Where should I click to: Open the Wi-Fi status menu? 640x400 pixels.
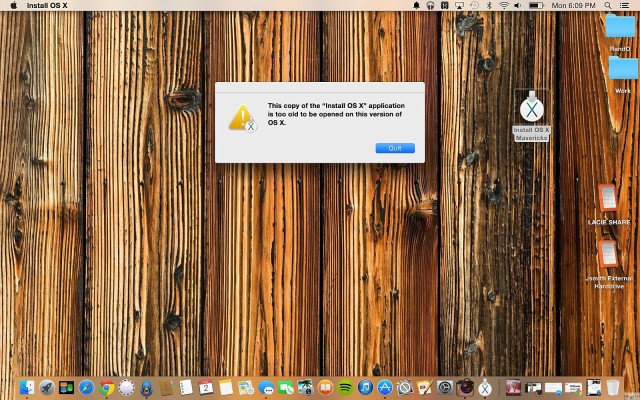tap(503, 6)
